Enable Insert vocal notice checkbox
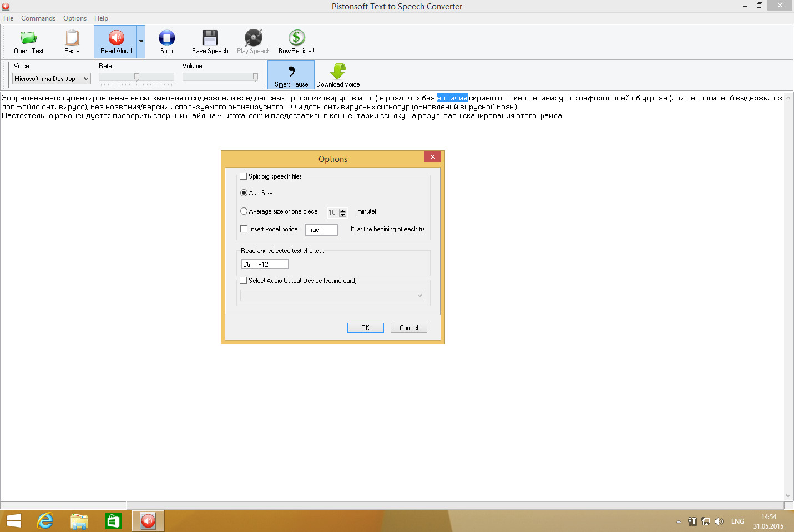The height and width of the screenshot is (532, 794). 244,229
